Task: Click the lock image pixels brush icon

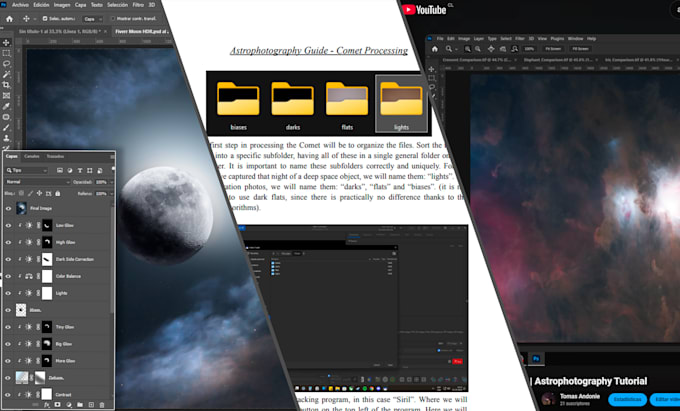Action: point(30,193)
